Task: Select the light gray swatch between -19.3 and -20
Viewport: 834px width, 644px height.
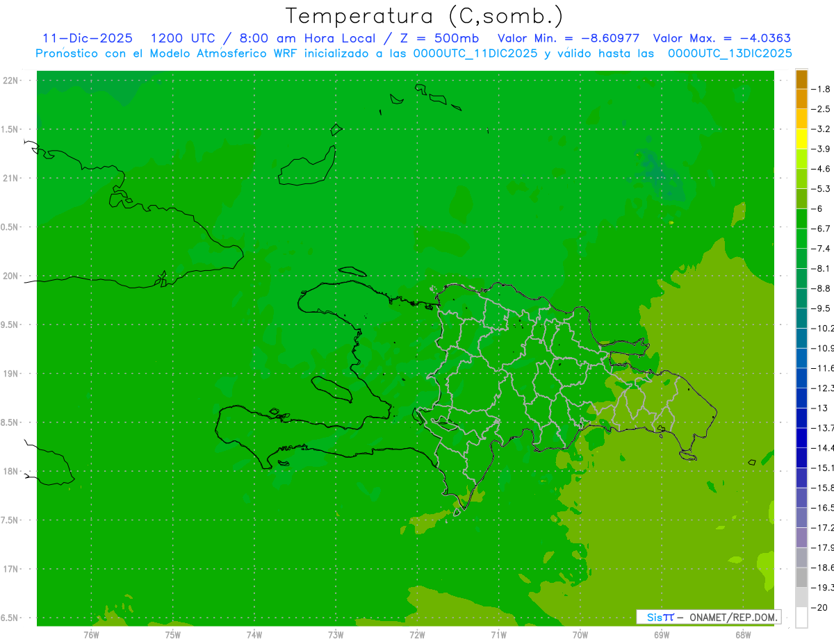Action: [x=801, y=597]
